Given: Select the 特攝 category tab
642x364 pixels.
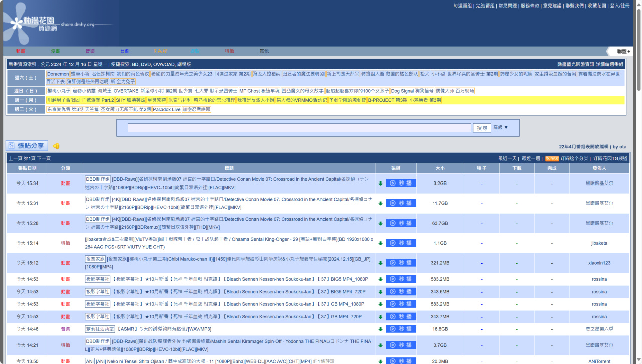Looking at the screenshot, I should pos(229,51).
